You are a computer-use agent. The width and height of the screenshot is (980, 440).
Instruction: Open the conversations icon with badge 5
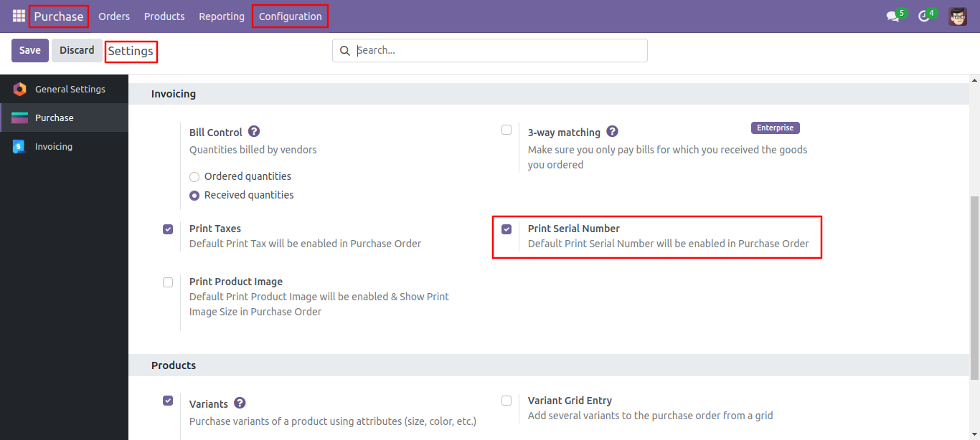pyautogui.click(x=893, y=16)
